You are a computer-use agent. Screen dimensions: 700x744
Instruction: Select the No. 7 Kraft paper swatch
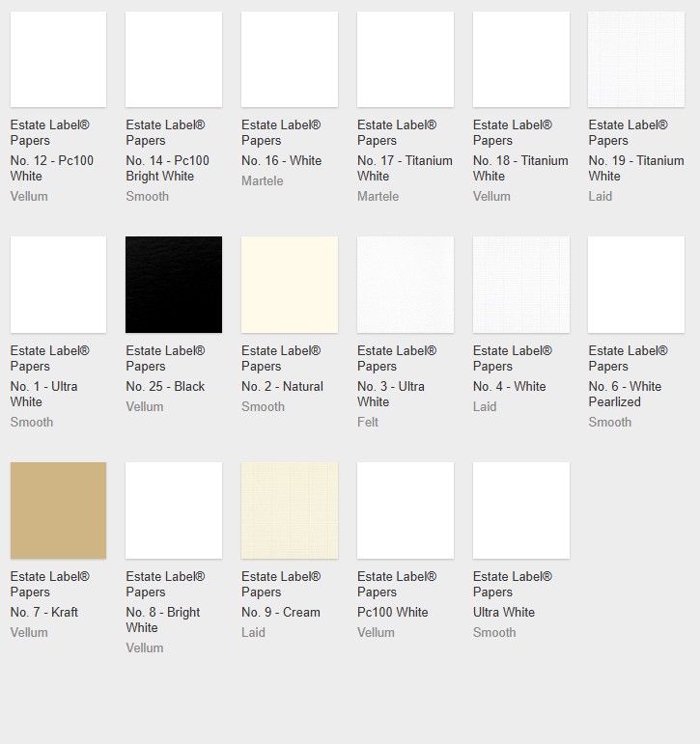pyautogui.click(x=58, y=510)
